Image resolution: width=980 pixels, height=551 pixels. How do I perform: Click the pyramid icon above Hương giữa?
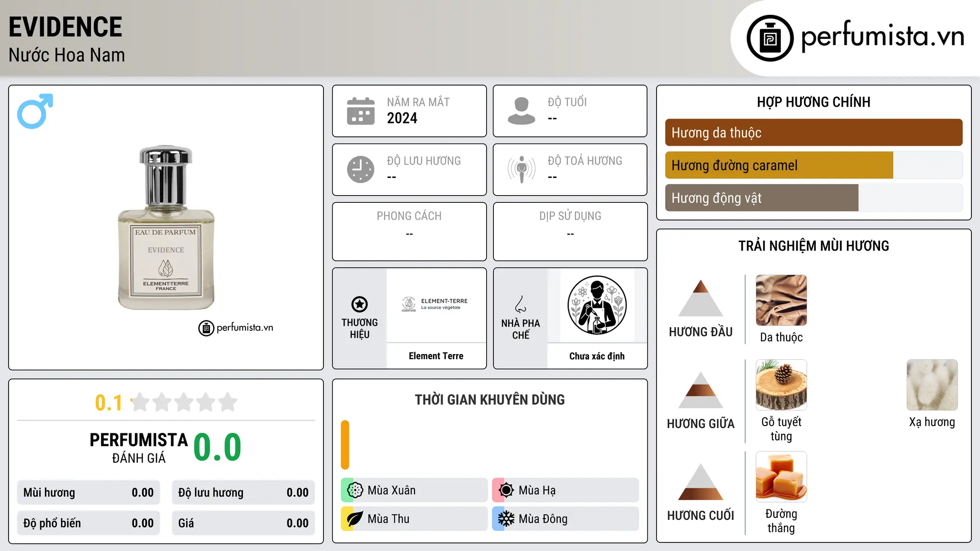tap(701, 390)
